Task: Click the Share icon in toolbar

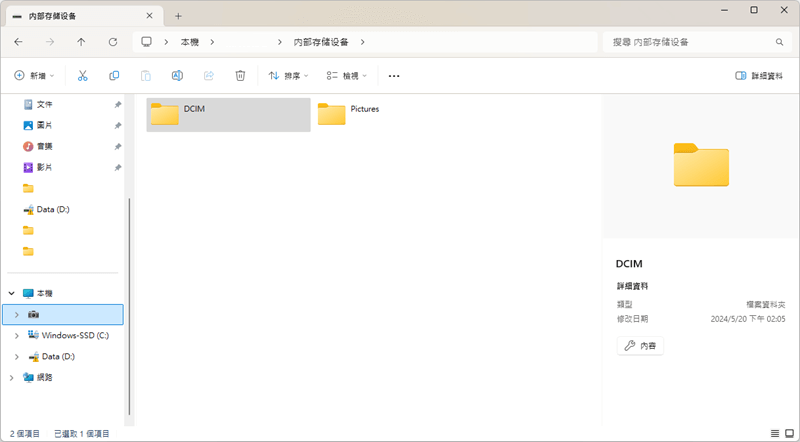Action: coord(209,76)
